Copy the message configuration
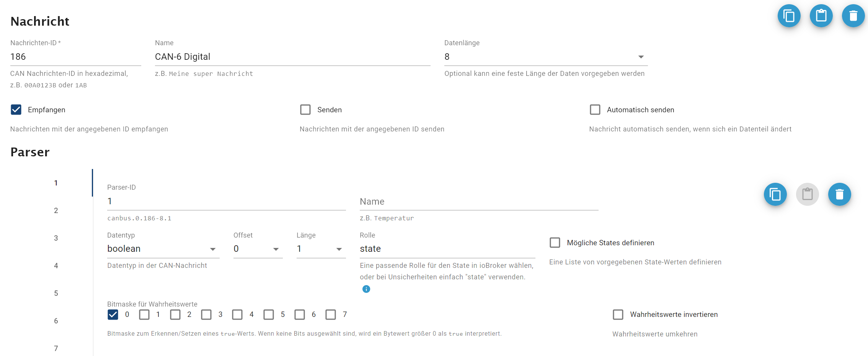 click(x=789, y=16)
